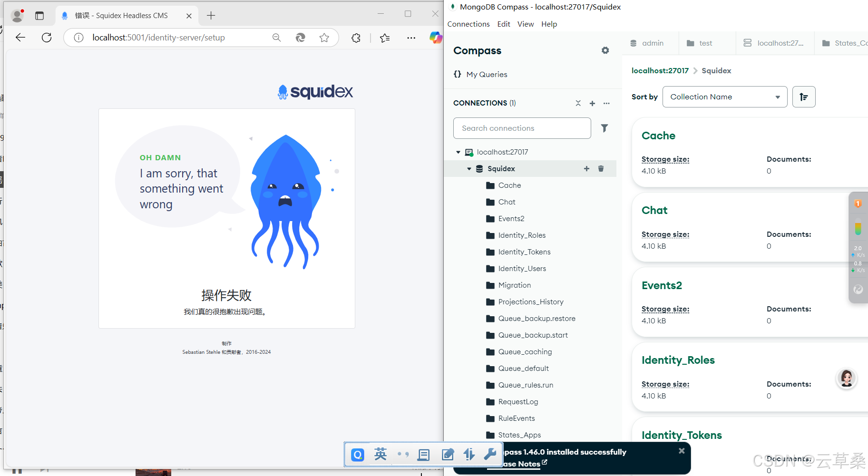Open the favorites list icon in browser
Screen dimensions: 868x476
point(385,38)
